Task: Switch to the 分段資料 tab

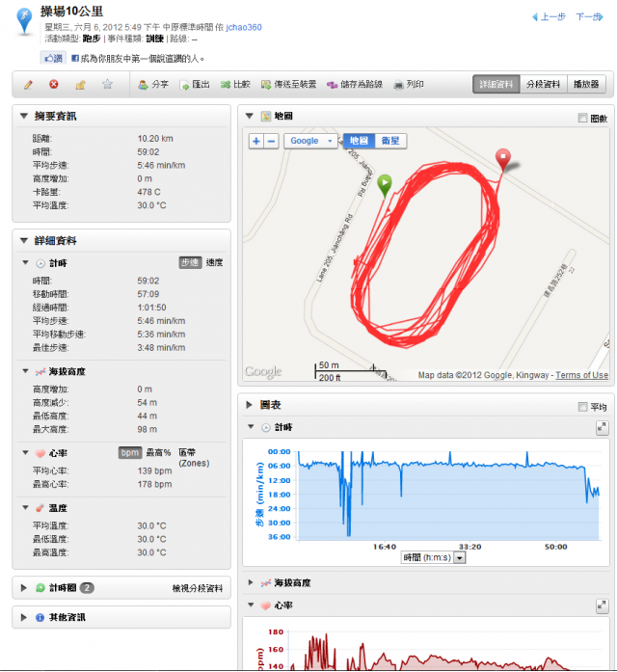Action: [x=544, y=84]
